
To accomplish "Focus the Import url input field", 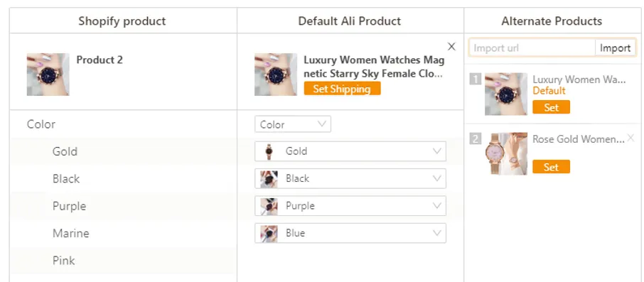I will pos(532,48).
